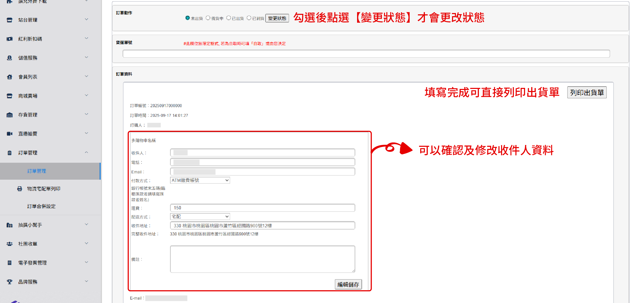Image resolution: width=644 pixels, height=303 pixels.
Task: Select the 備貨中 radio button
Action: coord(208,18)
